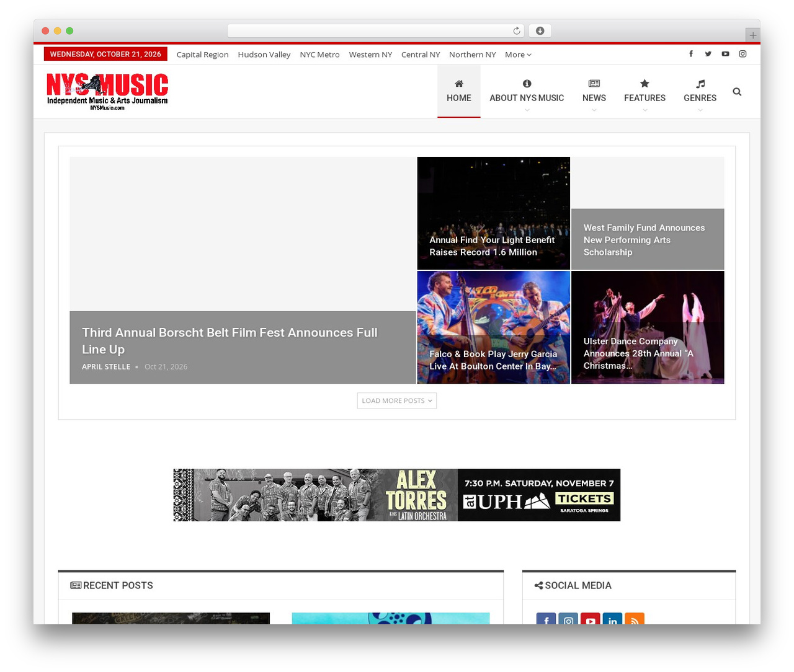Open YouTube icon in top bar

tap(725, 54)
